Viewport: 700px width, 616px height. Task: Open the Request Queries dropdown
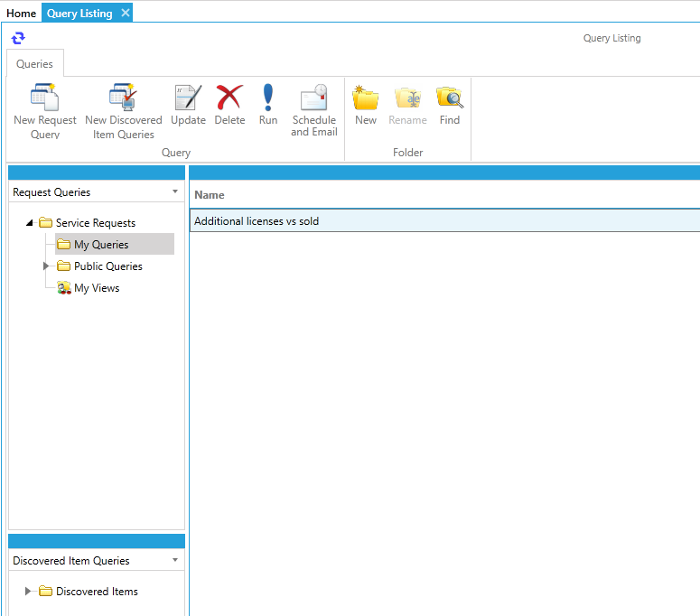tap(175, 191)
